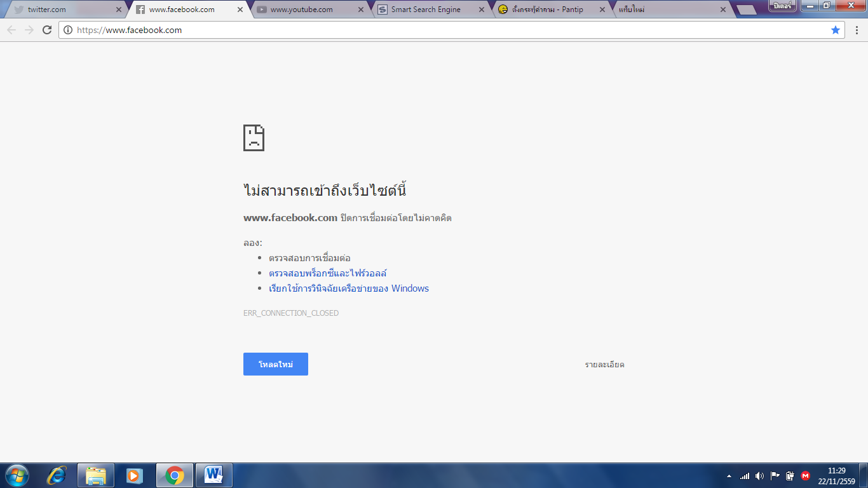This screenshot has width=868, height=488.
Task: Open the Action Center flag icon
Action: point(775,475)
